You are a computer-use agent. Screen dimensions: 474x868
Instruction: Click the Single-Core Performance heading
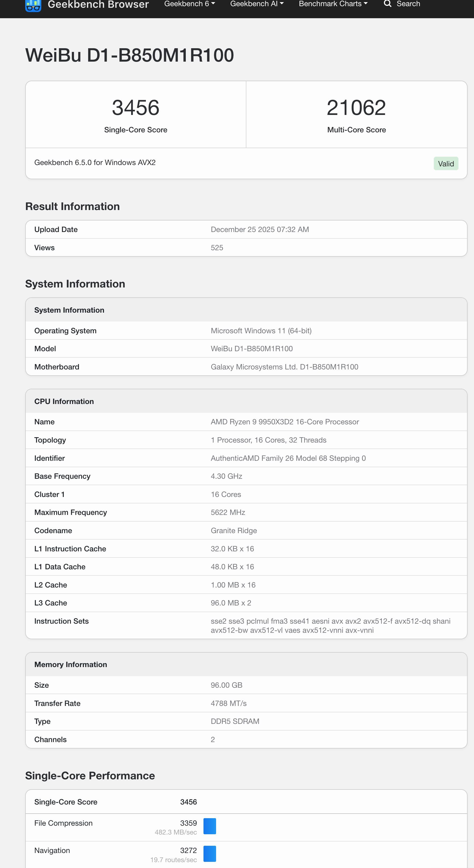(x=90, y=776)
